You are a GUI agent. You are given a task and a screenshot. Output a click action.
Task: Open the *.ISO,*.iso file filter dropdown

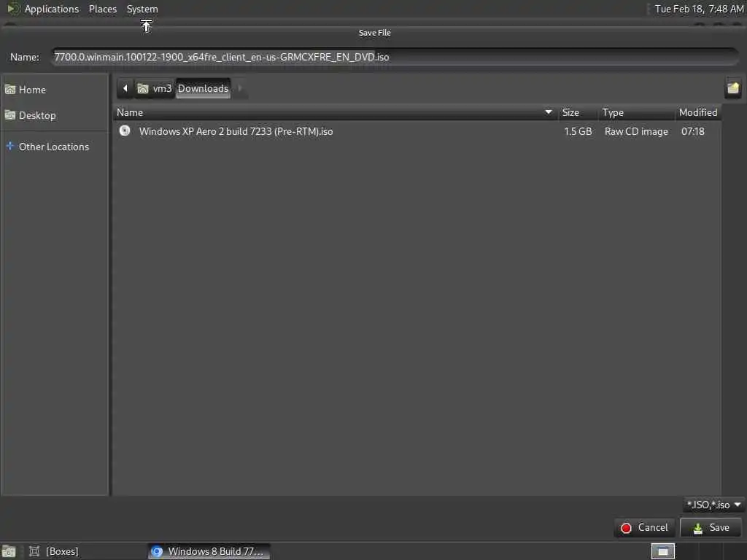pos(713,505)
